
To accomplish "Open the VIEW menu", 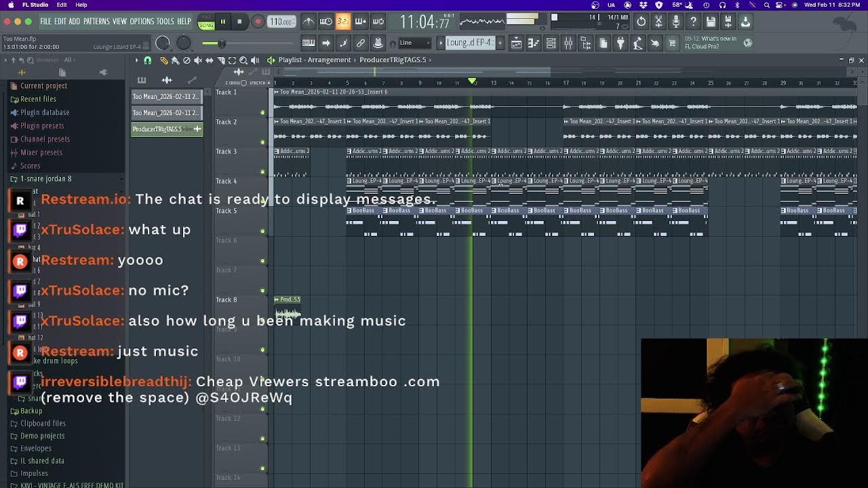I will point(119,22).
